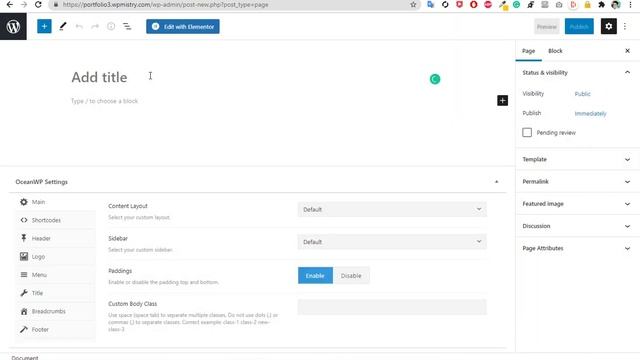Select the pencil Tools icon
Screen dimensions: 640x360
coord(62,27)
